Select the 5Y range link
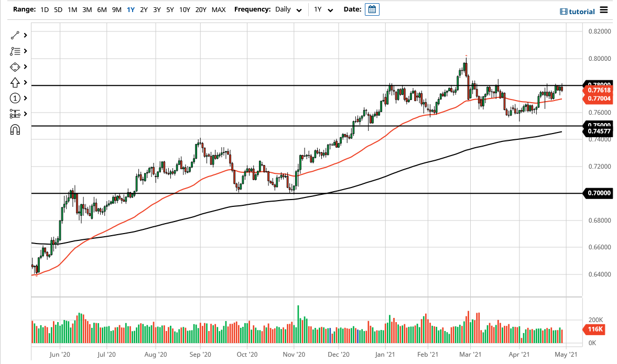 (170, 9)
